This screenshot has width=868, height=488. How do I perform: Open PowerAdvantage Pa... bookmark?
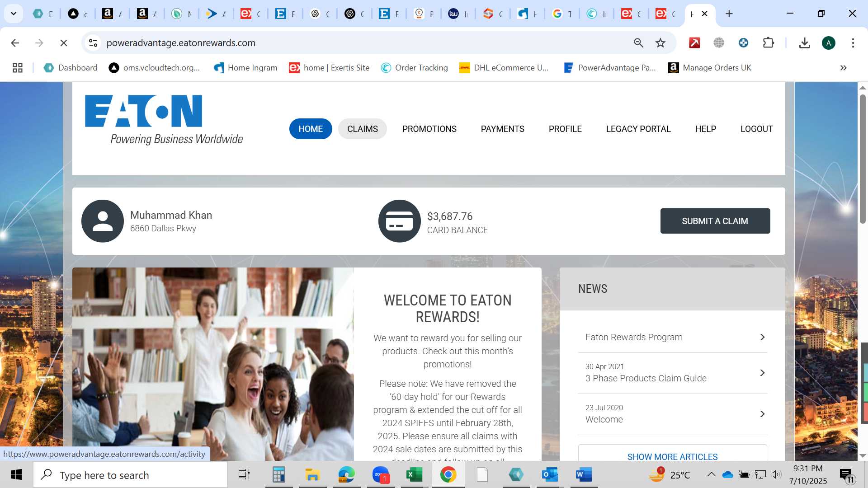tap(610, 68)
